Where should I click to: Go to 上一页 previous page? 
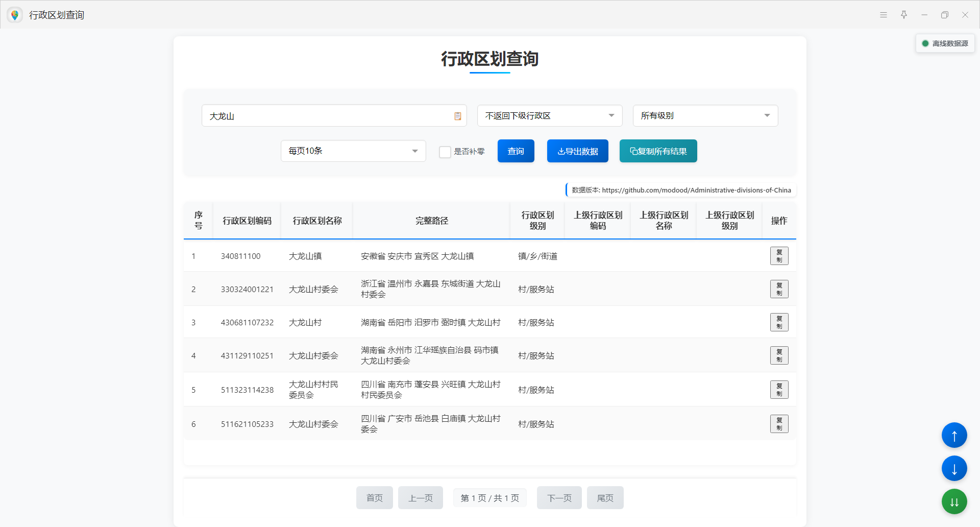tap(421, 498)
